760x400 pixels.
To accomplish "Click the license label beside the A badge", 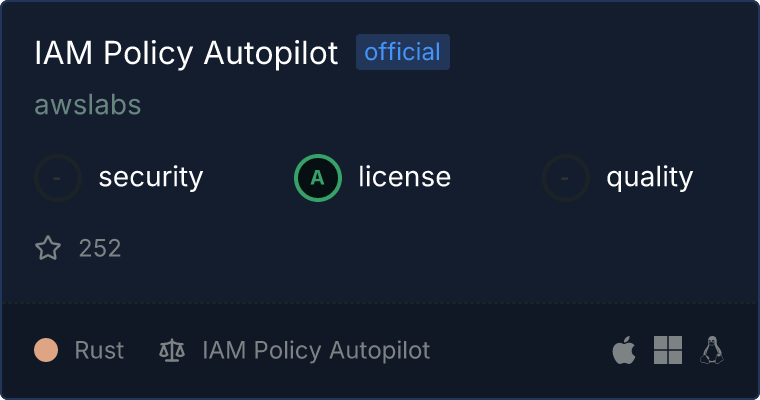I will 405,178.
